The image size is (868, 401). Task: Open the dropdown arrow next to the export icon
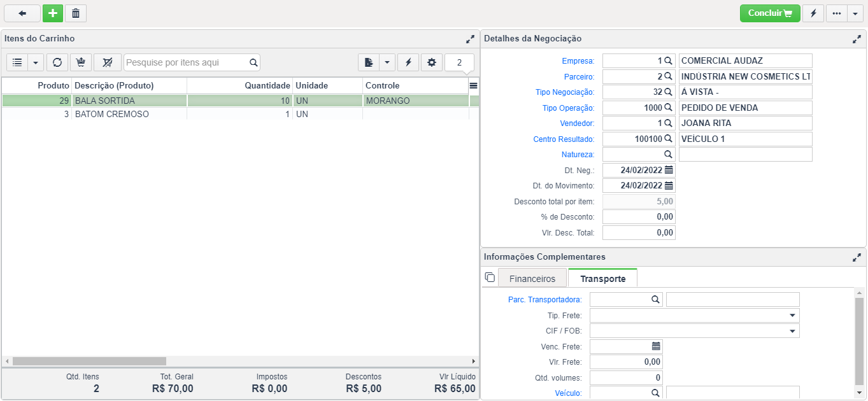click(387, 62)
